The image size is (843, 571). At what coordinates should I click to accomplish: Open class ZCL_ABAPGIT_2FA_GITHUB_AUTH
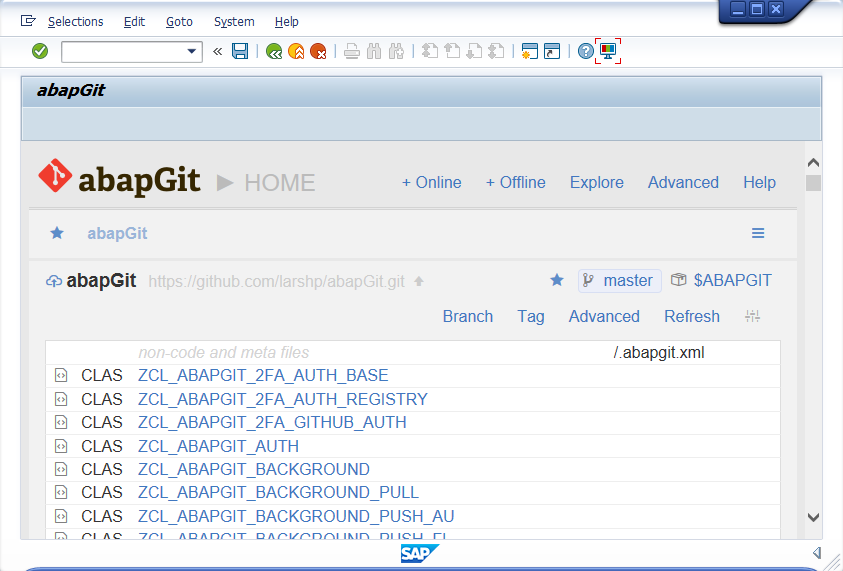[272, 423]
